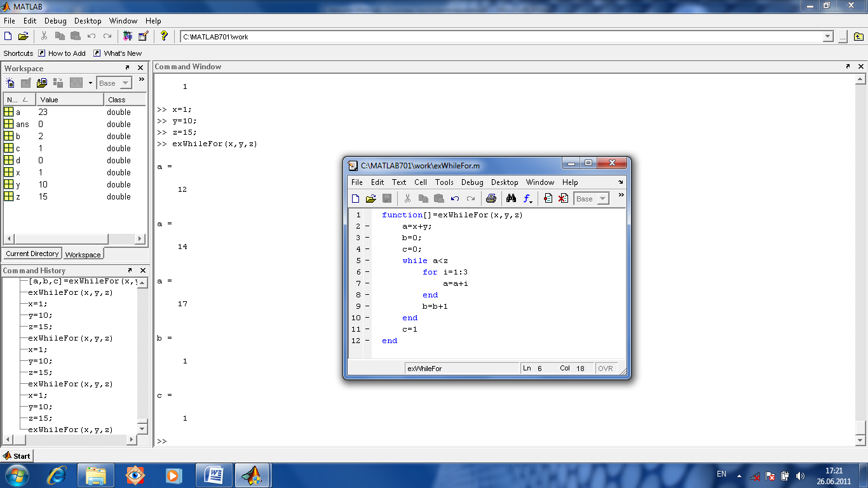Toggle breakpoint dash on line 9

[x=367, y=306]
